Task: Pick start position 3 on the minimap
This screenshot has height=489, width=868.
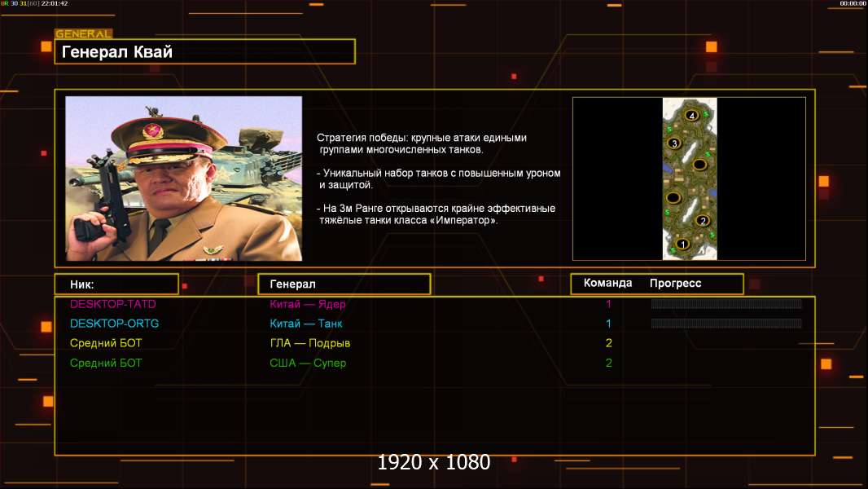Action: click(673, 143)
